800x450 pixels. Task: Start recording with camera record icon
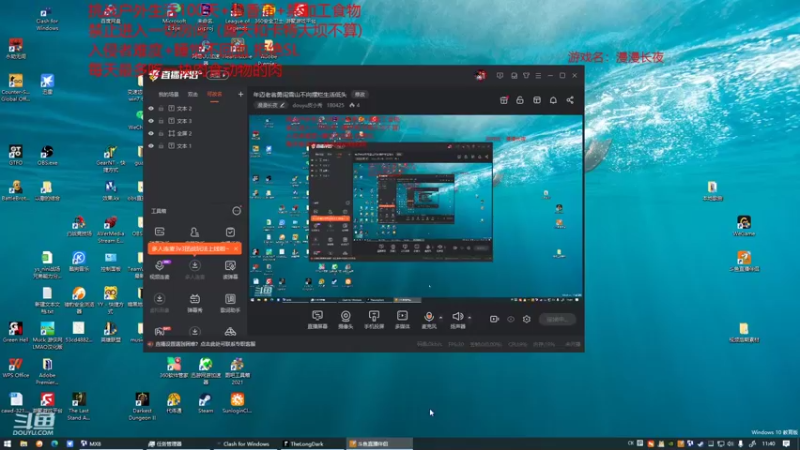click(x=494, y=319)
